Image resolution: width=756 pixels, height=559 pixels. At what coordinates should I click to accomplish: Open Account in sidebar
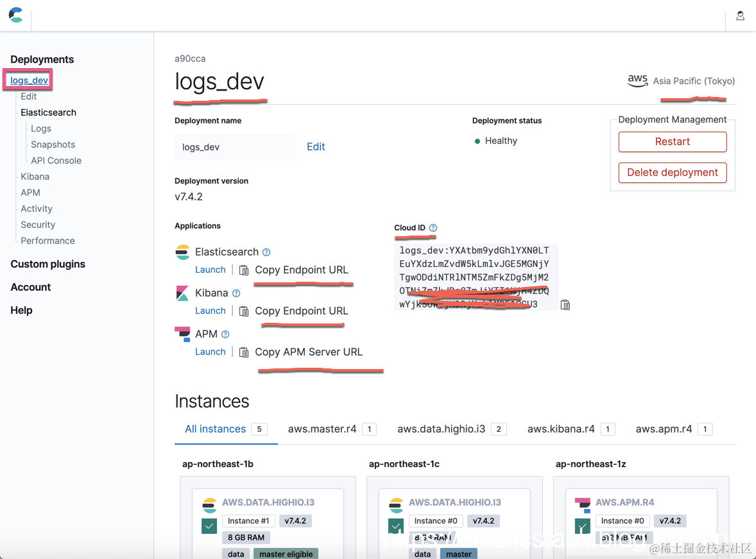(x=30, y=287)
